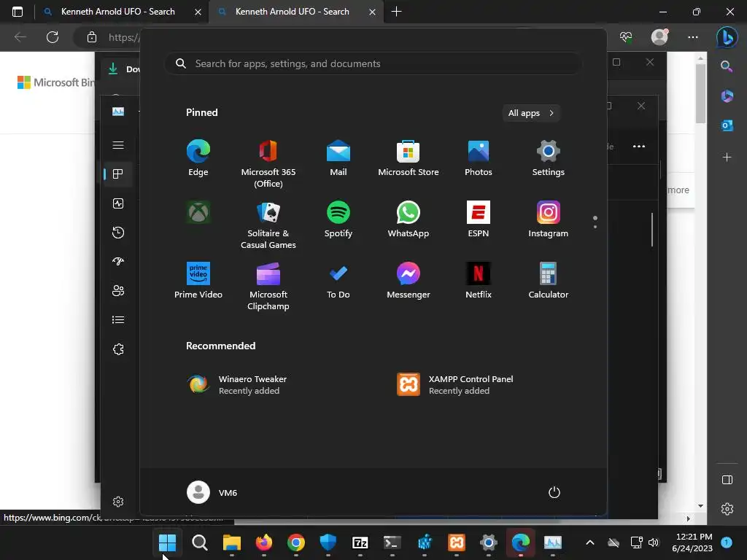Open the All apps list

click(x=531, y=113)
